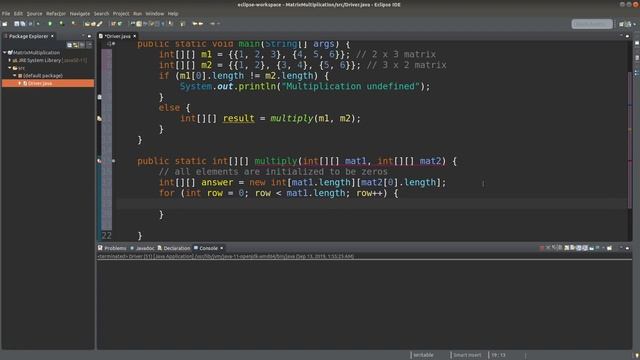Maximize the Package Explorer panel
The width and height of the screenshot is (640, 360).
pos(89,36)
